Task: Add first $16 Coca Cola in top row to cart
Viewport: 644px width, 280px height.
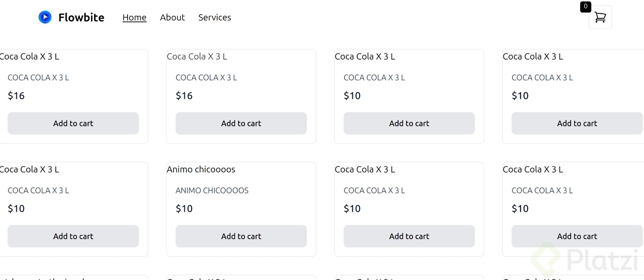Action: click(73, 123)
